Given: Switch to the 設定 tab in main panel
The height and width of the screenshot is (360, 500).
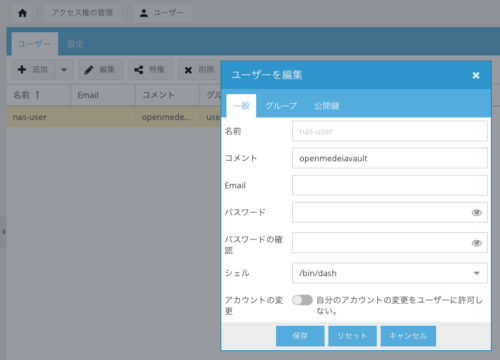Looking at the screenshot, I should (75, 44).
